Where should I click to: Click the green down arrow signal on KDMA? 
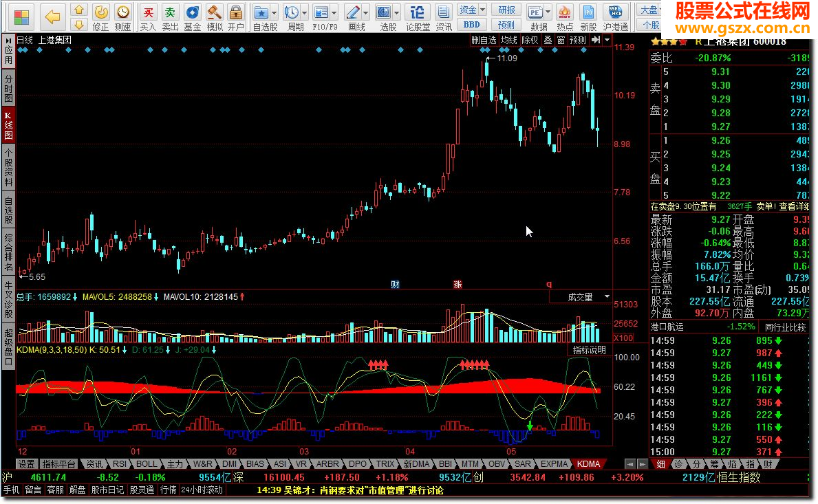click(x=530, y=426)
